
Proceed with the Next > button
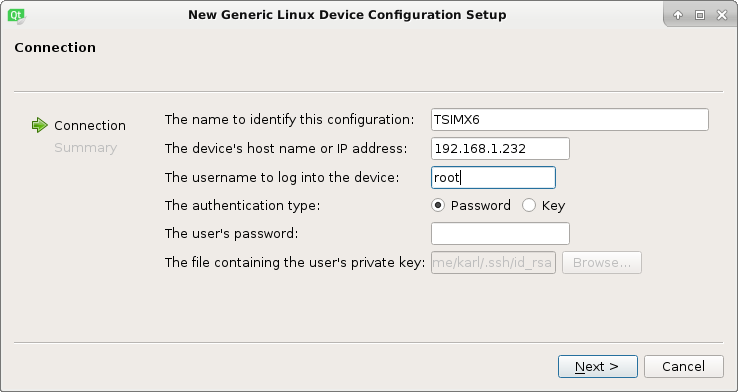(598, 367)
